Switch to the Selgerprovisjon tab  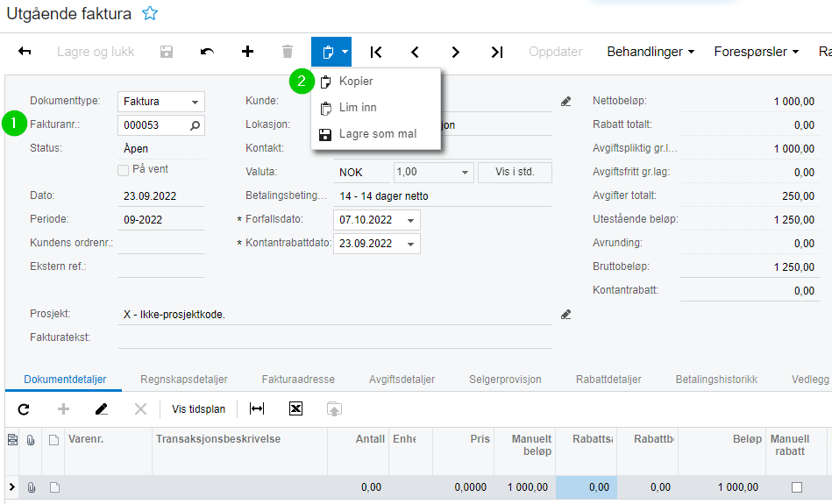[505, 380]
